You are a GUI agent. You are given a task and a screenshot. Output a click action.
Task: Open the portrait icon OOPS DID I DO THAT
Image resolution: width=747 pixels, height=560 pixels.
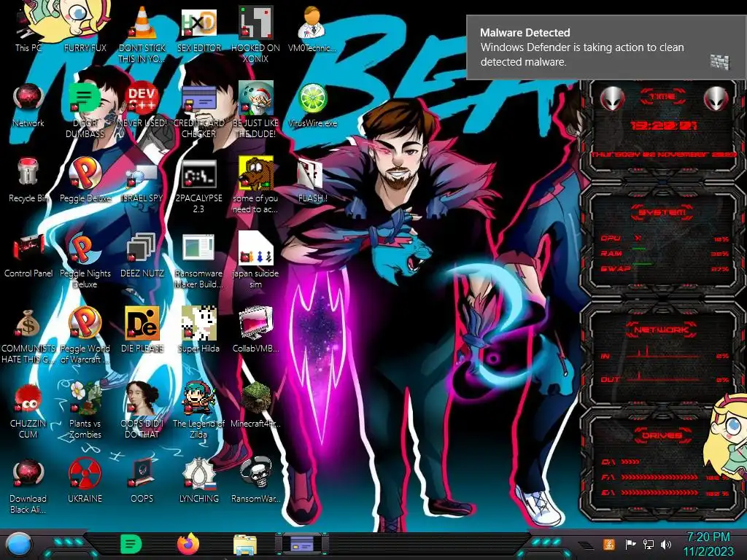[x=142, y=411]
